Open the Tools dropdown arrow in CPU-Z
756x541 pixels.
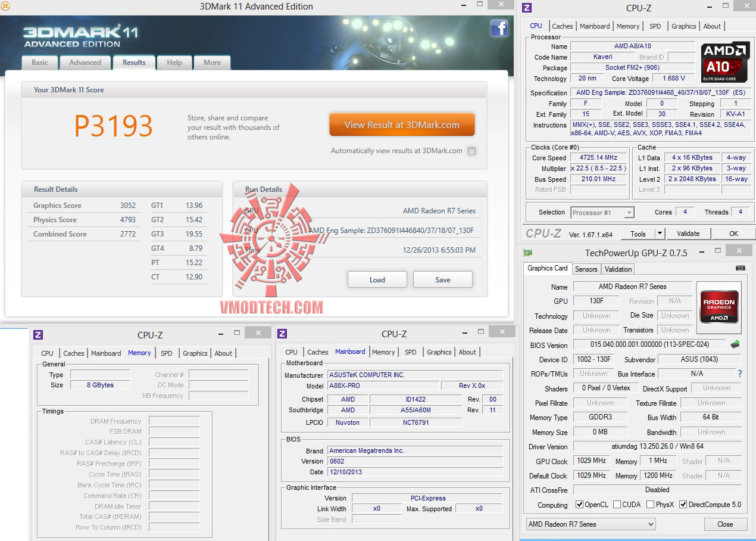660,234
